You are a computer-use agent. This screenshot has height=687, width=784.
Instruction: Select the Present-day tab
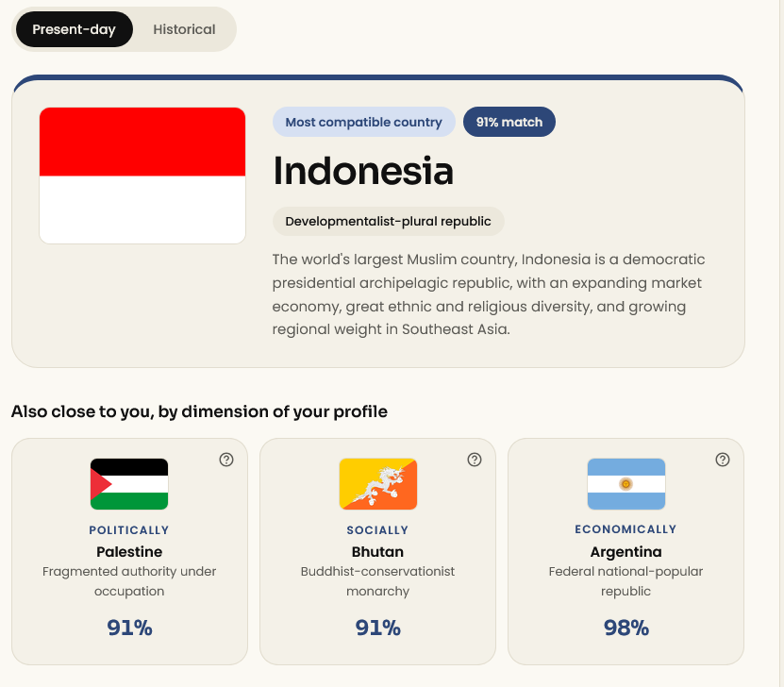point(74,29)
